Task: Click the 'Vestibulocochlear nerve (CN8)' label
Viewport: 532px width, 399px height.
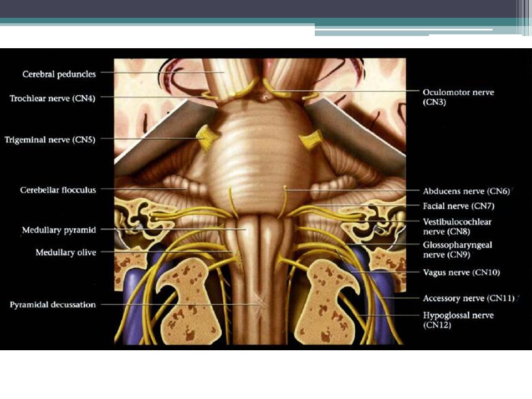Action: 457,227
